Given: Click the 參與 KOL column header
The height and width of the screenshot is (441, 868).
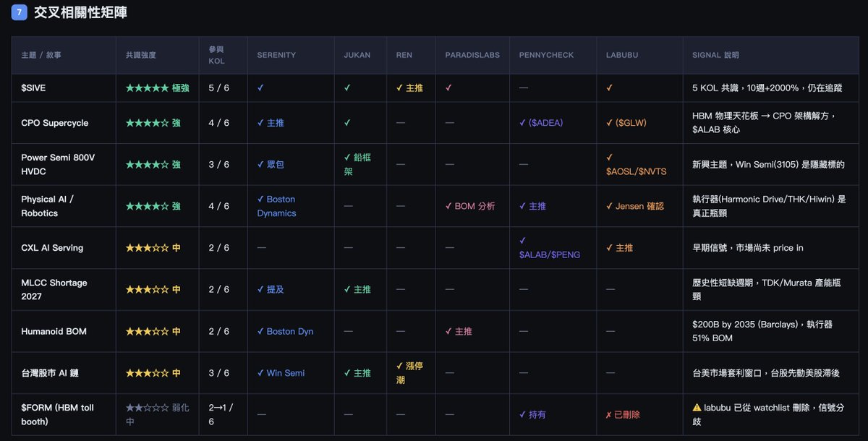Looking at the screenshot, I should pyautogui.click(x=217, y=55).
